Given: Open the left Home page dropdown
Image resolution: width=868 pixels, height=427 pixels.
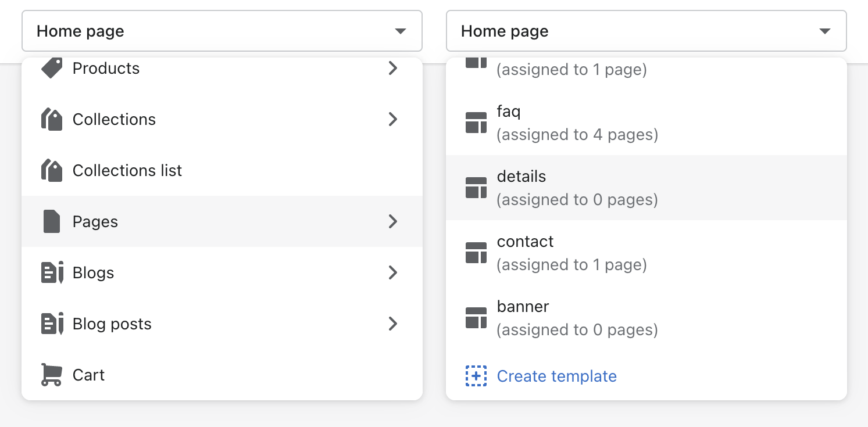Looking at the screenshot, I should [x=222, y=31].
